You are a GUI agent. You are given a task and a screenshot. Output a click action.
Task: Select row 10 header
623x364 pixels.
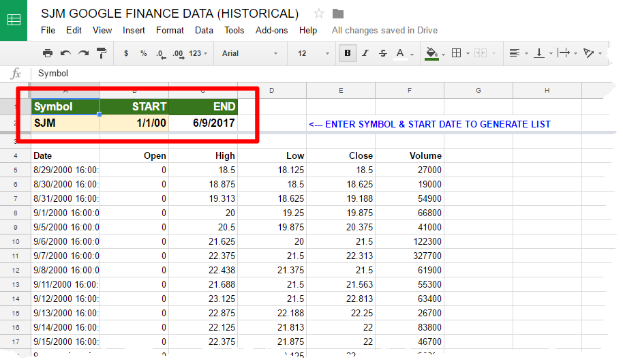pos(16,241)
